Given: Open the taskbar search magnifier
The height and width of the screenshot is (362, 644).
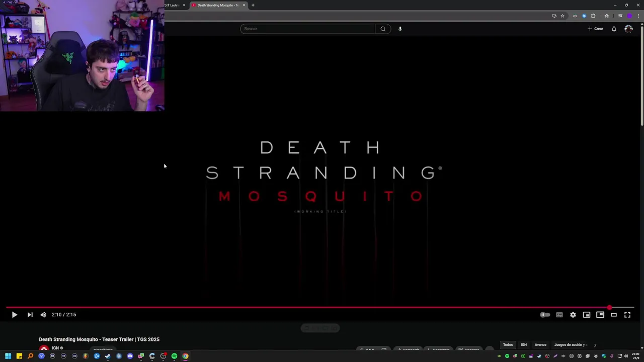Looking at the screenshot, I should click(x=30, y=356).
